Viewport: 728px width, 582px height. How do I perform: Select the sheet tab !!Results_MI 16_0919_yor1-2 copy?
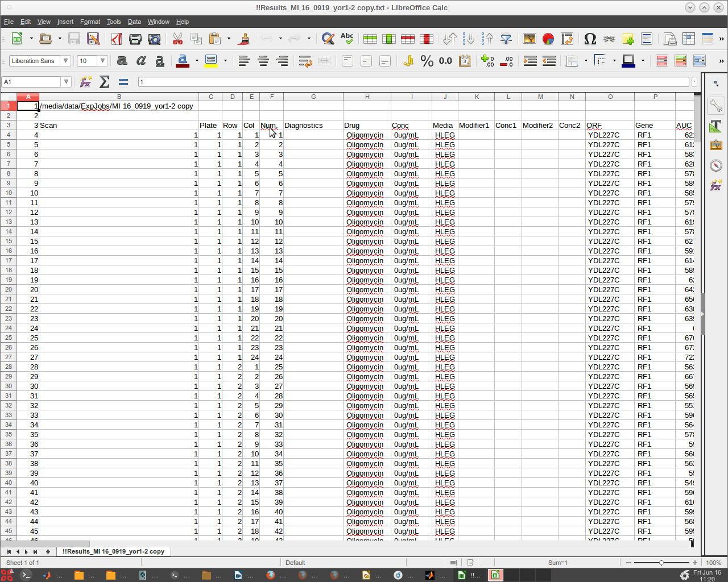point(113,551)
